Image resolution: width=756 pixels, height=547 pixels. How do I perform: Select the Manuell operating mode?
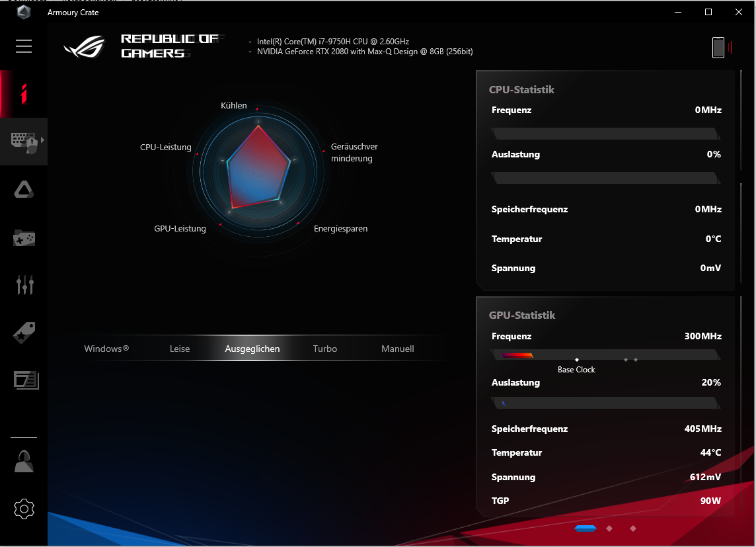[397, 349]
